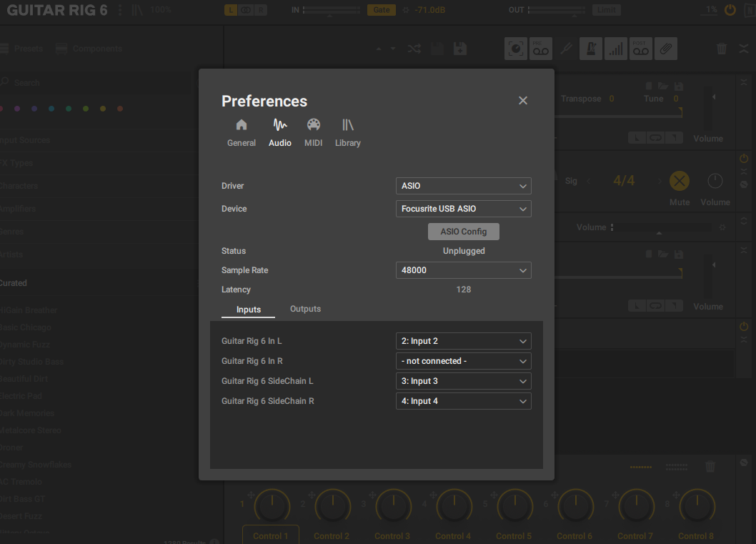This screenshot has width=756, height=544.
Task: Click the ASIO Config button
Action: [463, 232]
